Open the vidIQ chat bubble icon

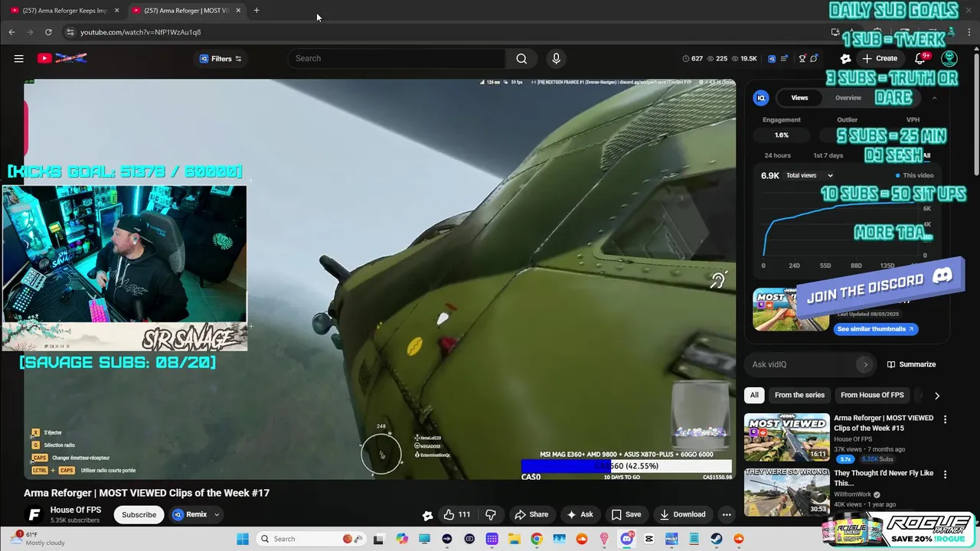pyautogui.click(x=814, y=58)
